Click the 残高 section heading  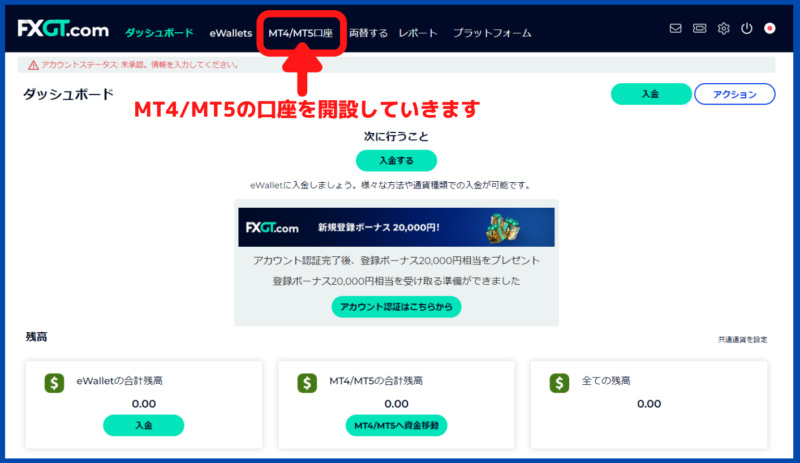(x=36, y=337)
